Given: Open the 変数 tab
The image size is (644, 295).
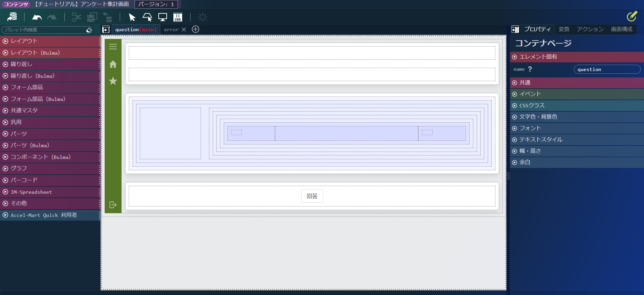Looking at the screenshot, I should pos(564,29).
